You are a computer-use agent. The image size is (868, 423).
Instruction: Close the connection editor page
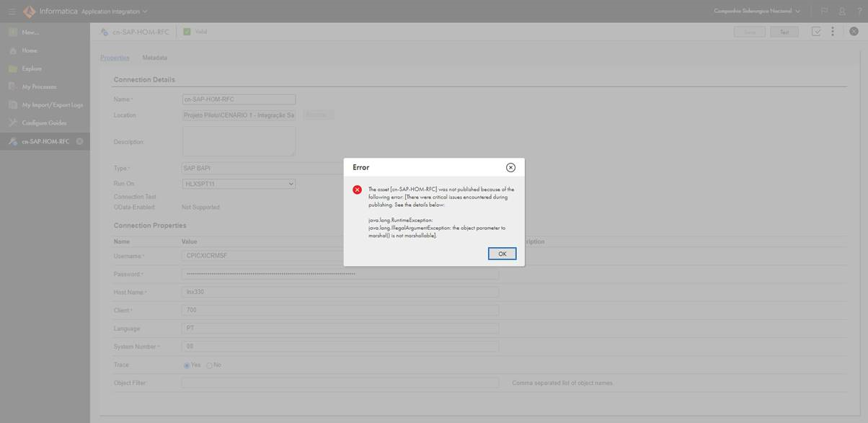pos(854,32)
